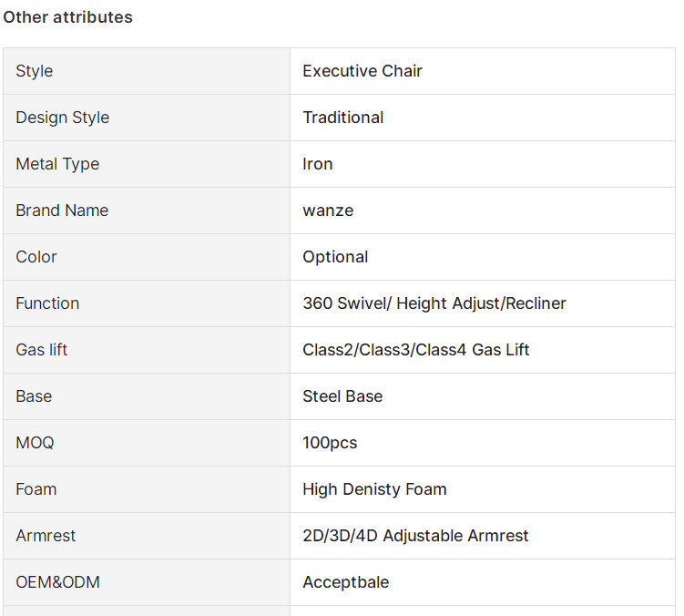
Task: Select the Metal Type label
Action: click(57, 164)
